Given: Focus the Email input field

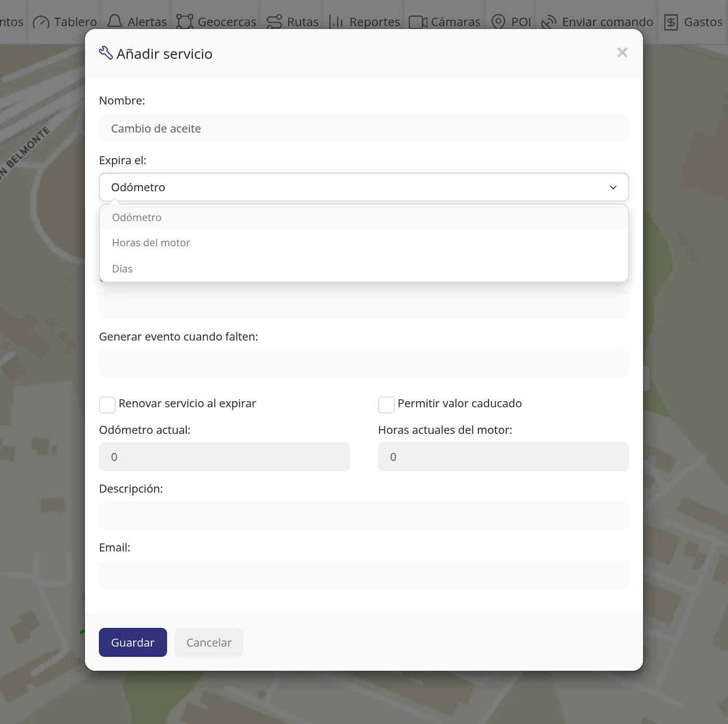Looking at the screenshot, I should (x=363, y=575).
